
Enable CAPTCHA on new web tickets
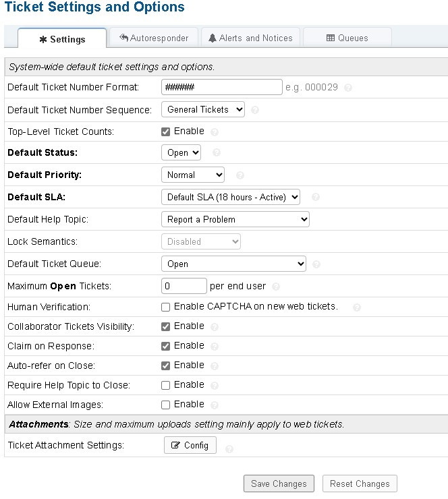pos(166,307)
